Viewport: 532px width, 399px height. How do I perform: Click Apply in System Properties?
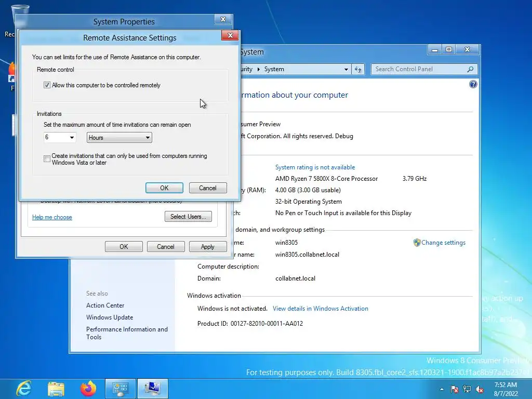click(x=208, y=247)
